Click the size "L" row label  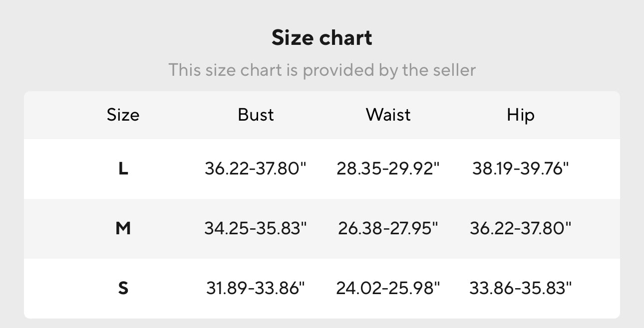click(123, 169)
